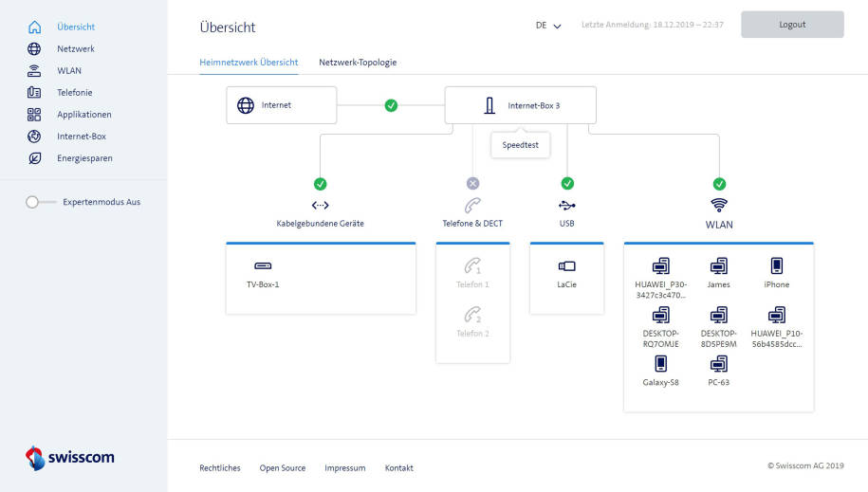Select the Heimnetzwerk Übersicht tab
This screenshot has width=868, height=492.
(249, 63)
